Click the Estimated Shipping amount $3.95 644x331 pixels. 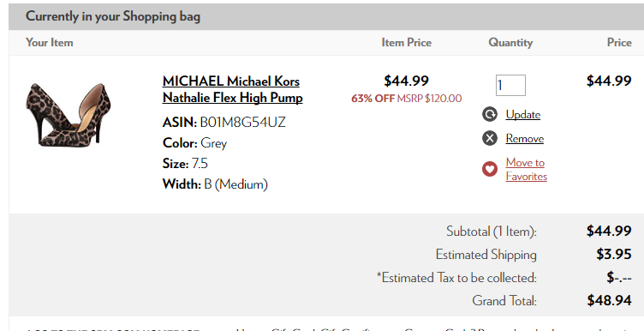[614, 254]
